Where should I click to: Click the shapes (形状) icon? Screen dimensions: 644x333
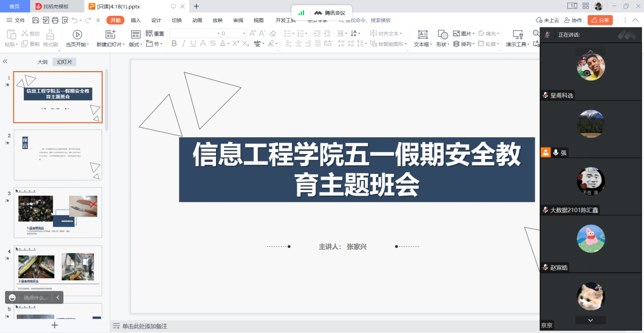click(x=442, y=35)
